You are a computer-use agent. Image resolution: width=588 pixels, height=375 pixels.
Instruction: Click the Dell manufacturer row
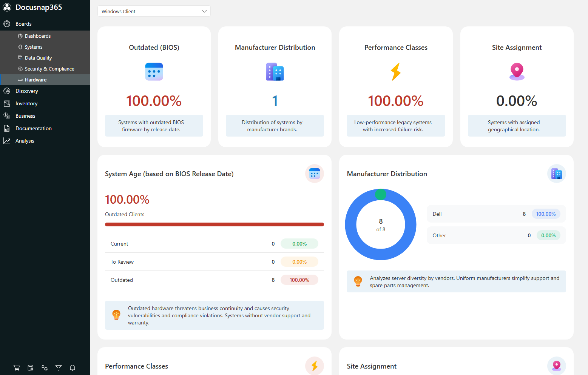pos(496,214)
